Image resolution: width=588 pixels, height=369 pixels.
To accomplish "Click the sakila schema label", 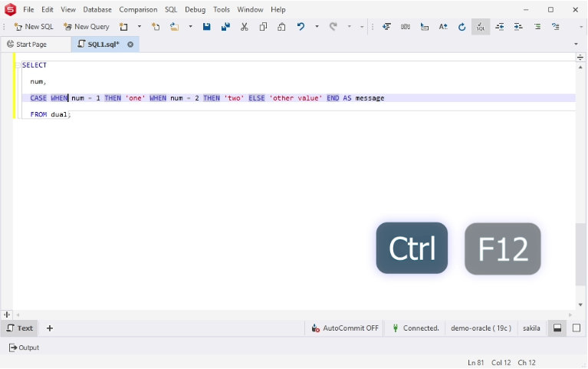I will 531,328.
